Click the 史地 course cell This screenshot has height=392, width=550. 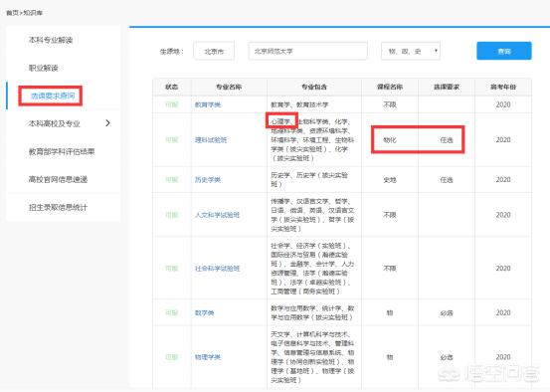click(x=390, y=180)
